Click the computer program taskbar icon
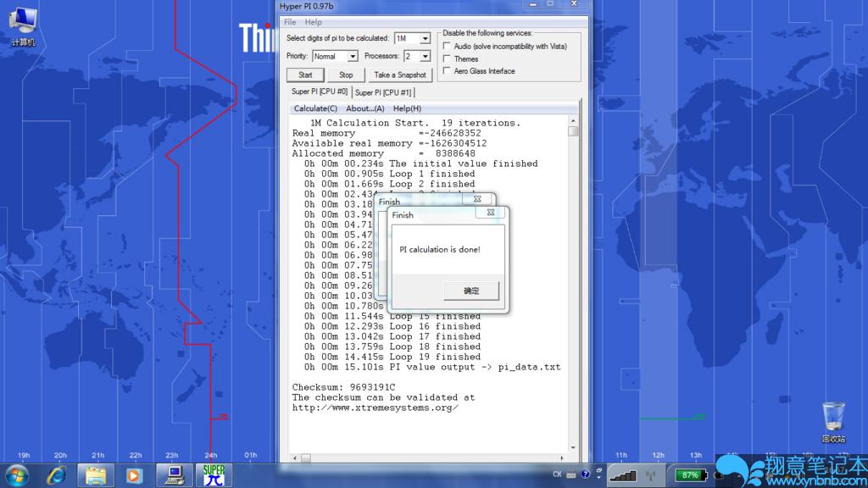Image resolution: width=868 pixels, height=488 pixels. 175,475
